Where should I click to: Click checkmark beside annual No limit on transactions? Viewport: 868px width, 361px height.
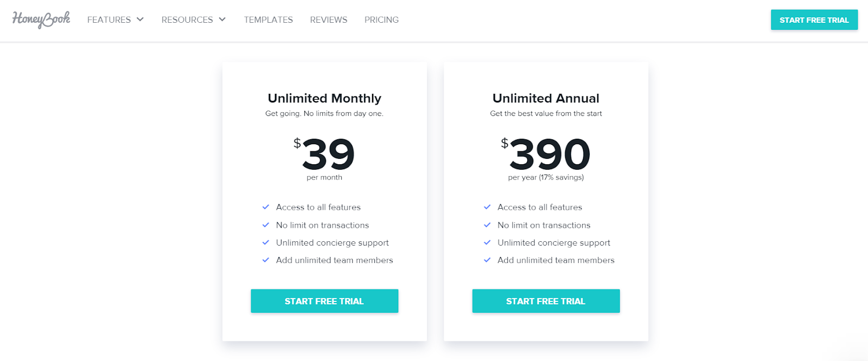coord(487,225)
